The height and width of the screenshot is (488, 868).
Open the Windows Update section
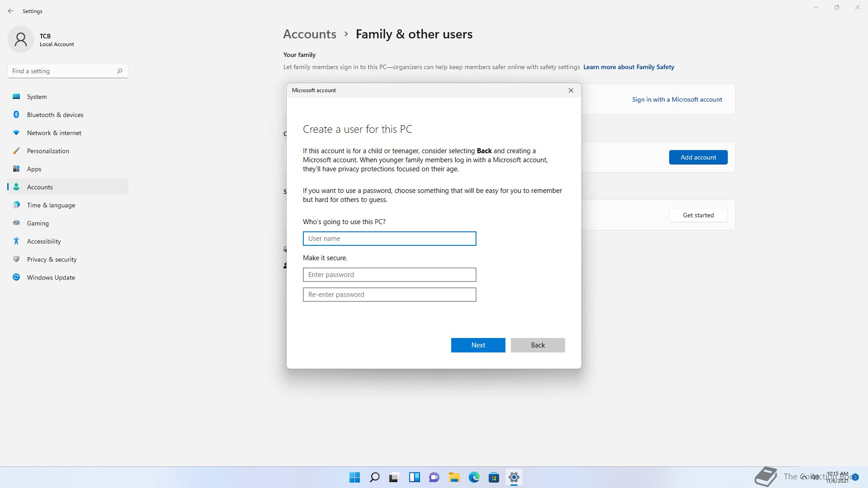(x=51, y=277)
